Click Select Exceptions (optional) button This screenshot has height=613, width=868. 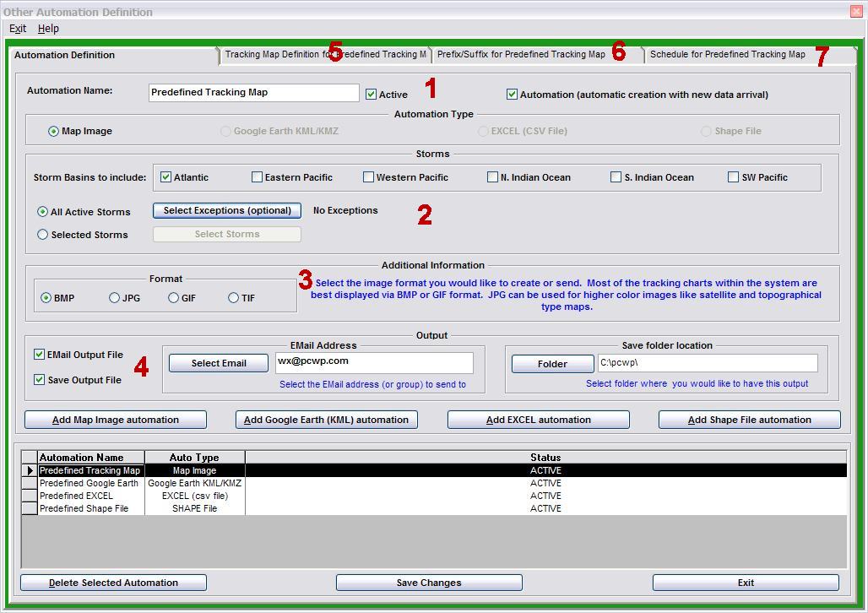pyautogui.click(x=226, y=210)
